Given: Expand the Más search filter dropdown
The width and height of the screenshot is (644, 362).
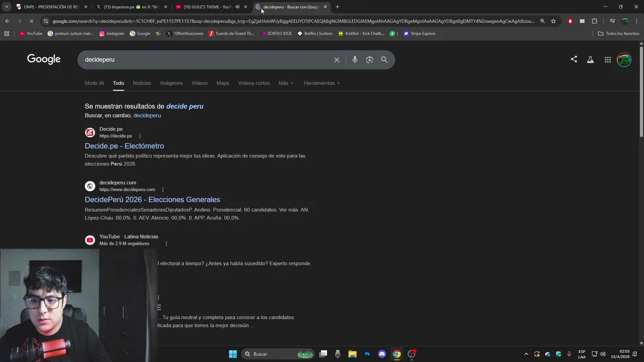Looking at the screenshot, I should [x=286, y=83].
